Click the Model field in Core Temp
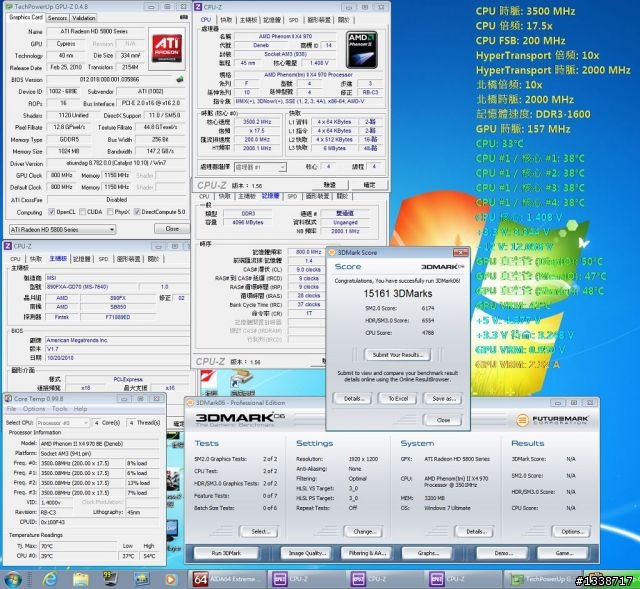 (x=100, y=443)
